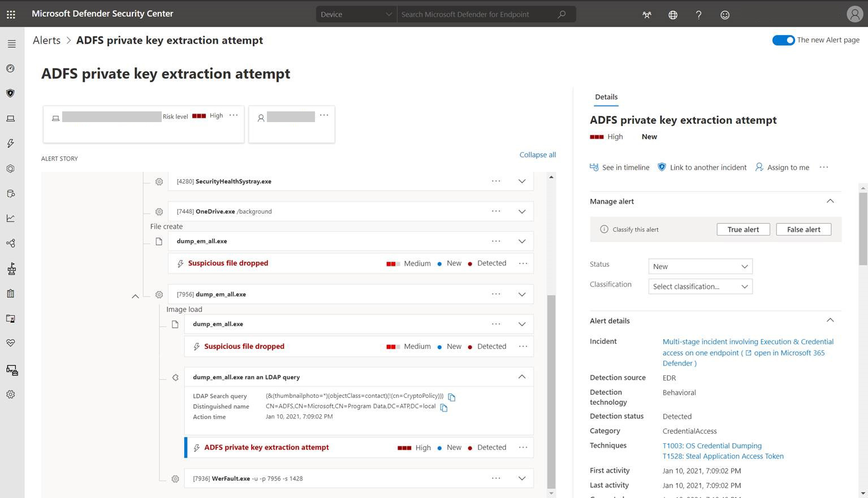Open the Service health heart icon

point(10,343)
